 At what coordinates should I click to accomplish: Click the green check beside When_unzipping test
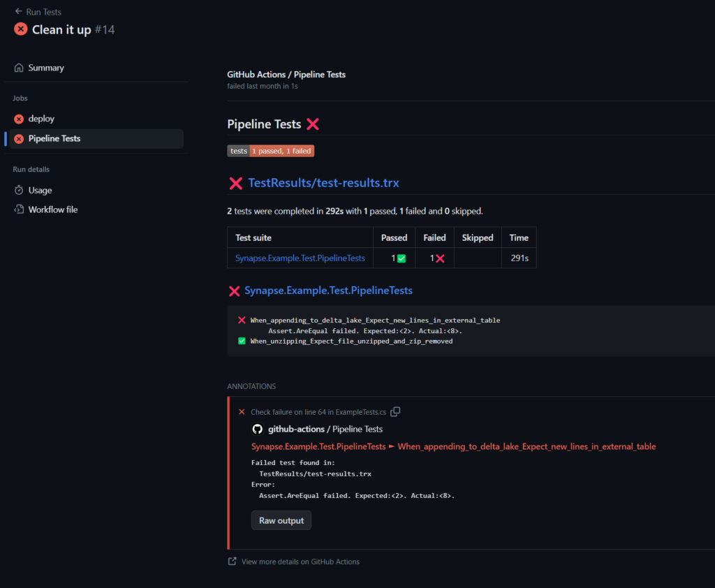click(x=242, y=341)
